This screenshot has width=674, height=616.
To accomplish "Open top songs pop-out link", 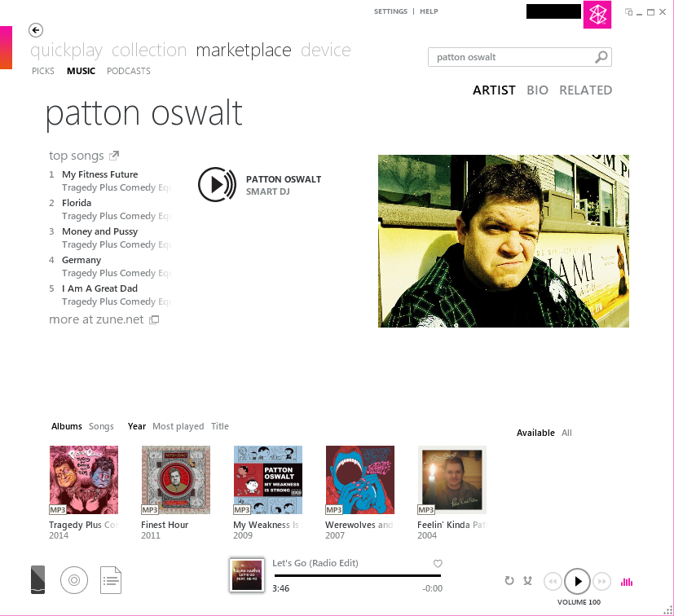I will [114, 155].
